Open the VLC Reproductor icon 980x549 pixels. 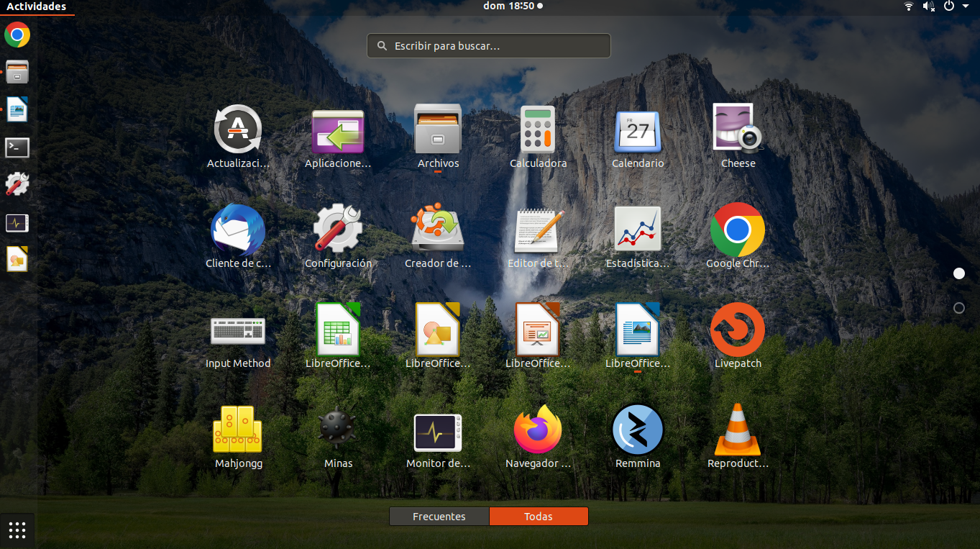click(x=738, y=430)
